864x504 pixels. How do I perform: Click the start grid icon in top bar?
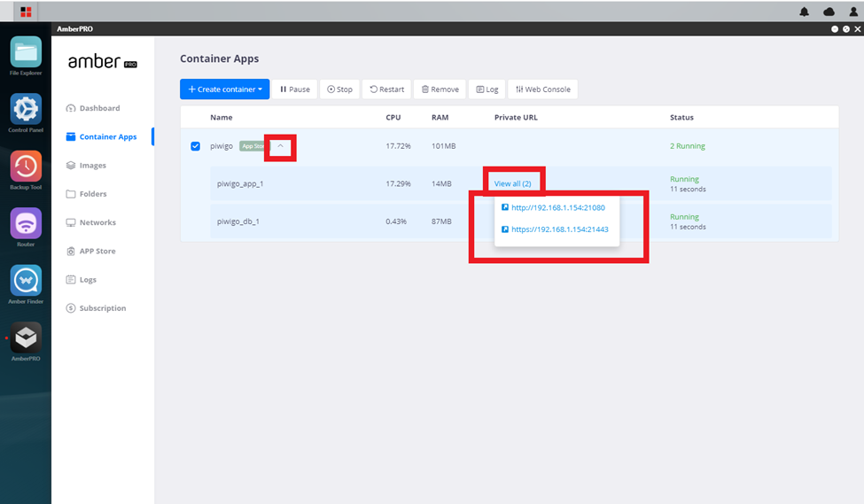[x=26, y=12]
